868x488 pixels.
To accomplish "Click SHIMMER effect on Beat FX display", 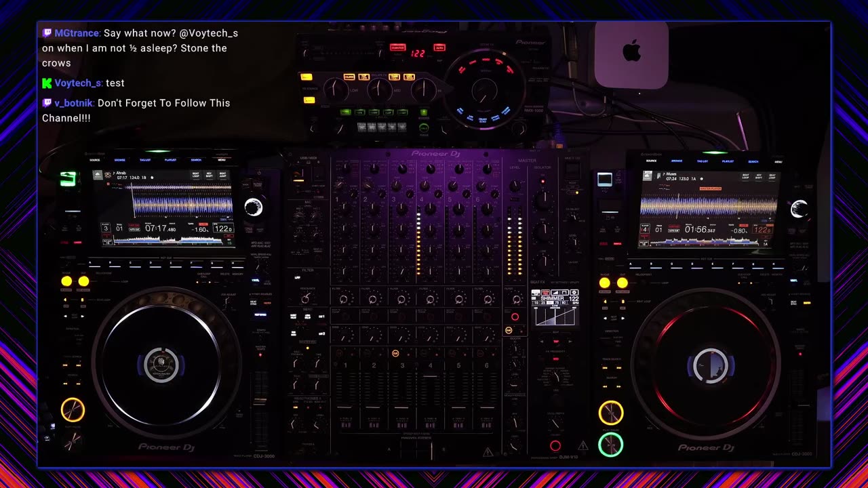I will point(554,299).
